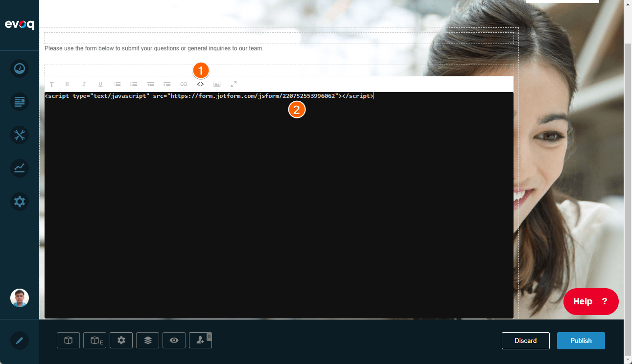
Task: Open Evoq settings from the sidebar gear
Action: pos(19,202)
